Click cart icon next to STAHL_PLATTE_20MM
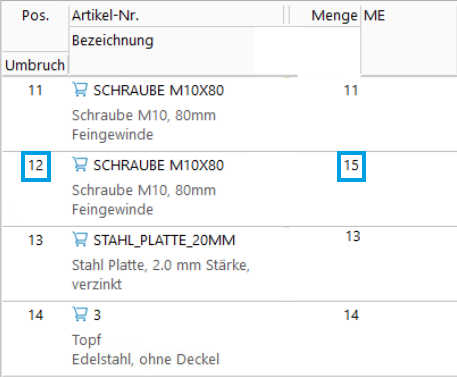 (80, 240)
